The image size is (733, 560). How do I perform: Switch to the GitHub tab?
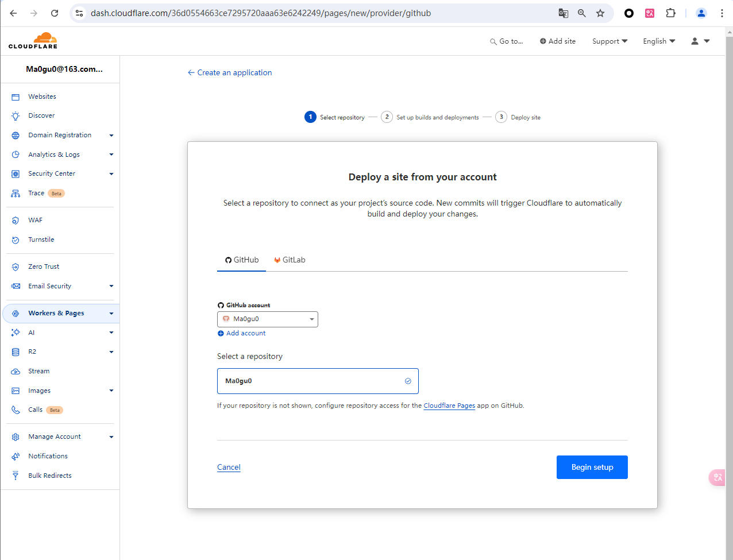[x=242, y=260]
